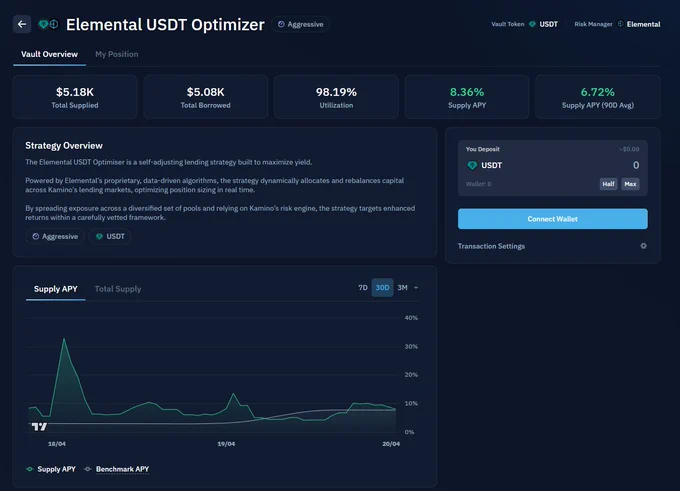
Task: Click the USDT gem icon in header
Action: (532, 24)
